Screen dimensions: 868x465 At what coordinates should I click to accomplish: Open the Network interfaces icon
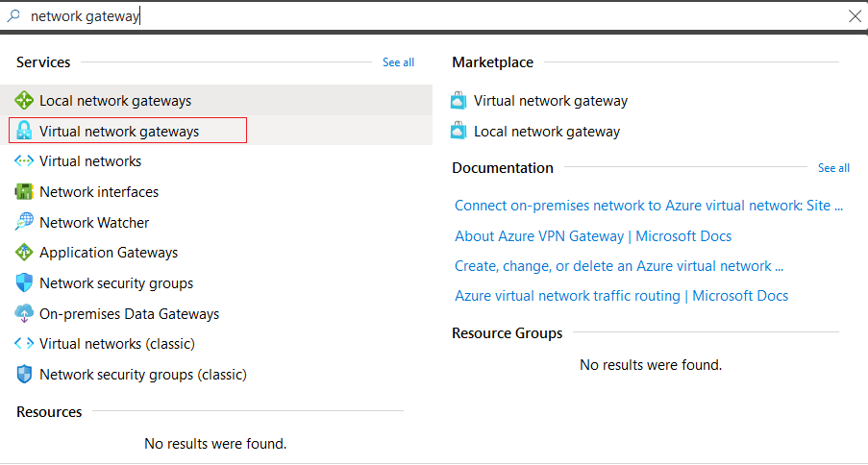(x=24, y=191)
